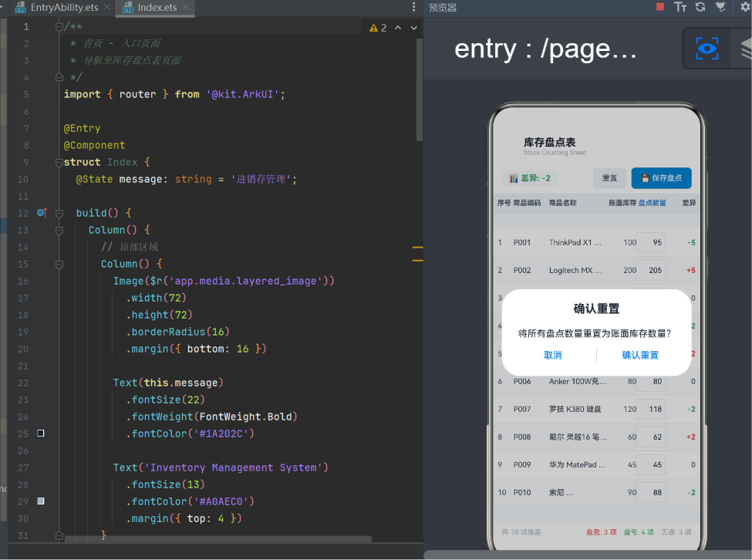The image size is (752, 560).
Task: Click the plug icon in previewer toolbar
Action: [x=720, y=7]
